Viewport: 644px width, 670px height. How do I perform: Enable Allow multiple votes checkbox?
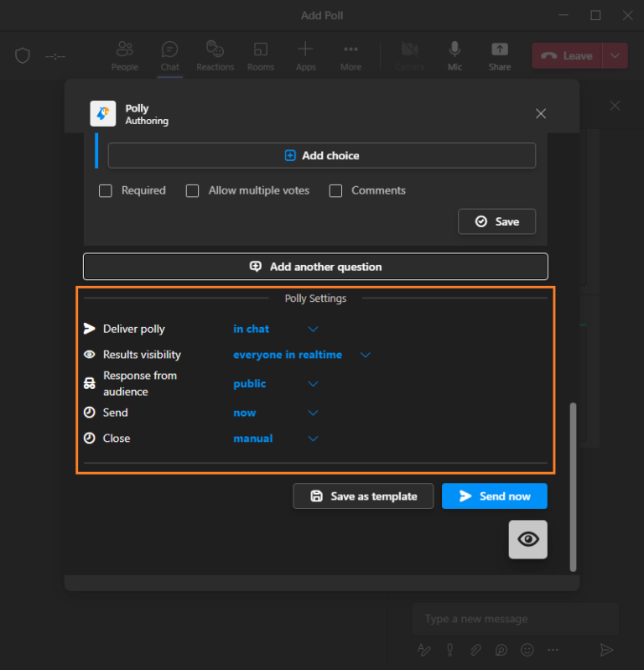[192, 190]
